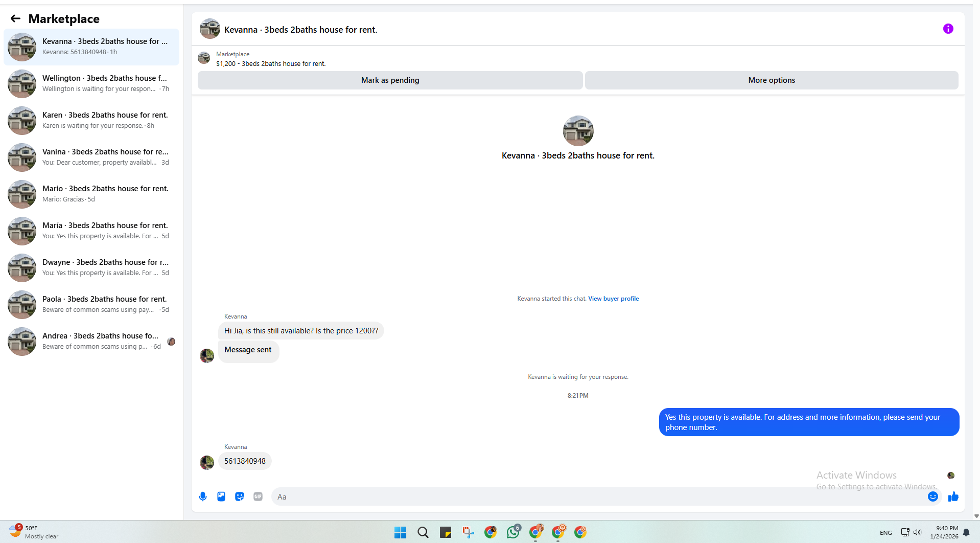Open the notifications bell in system tray
980x543 pixels.
click(966, 532)
